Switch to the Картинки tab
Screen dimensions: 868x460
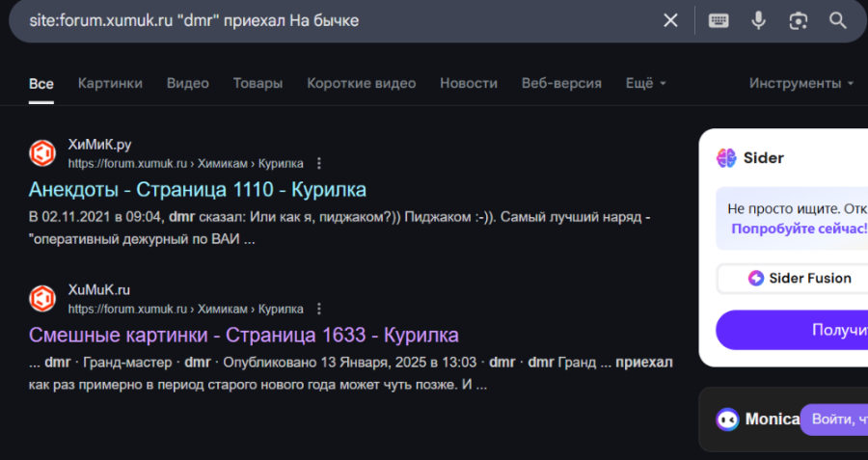[x=110, y=83]
